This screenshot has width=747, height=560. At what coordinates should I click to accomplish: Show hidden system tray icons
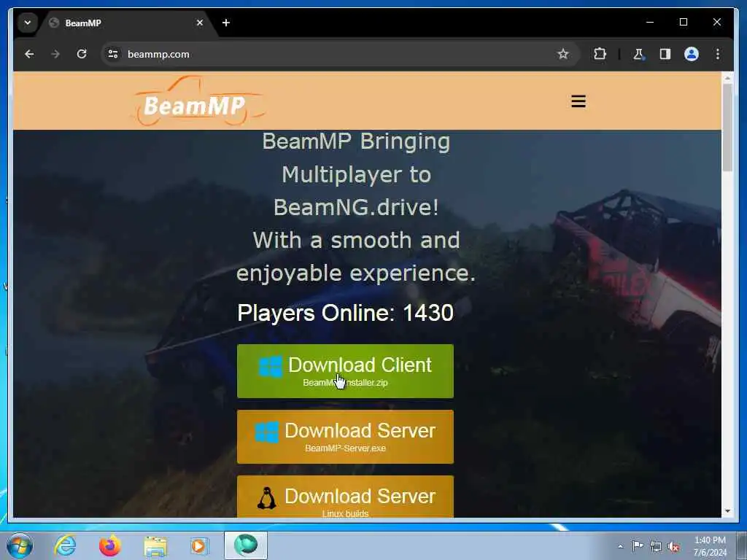coord(620,546)
